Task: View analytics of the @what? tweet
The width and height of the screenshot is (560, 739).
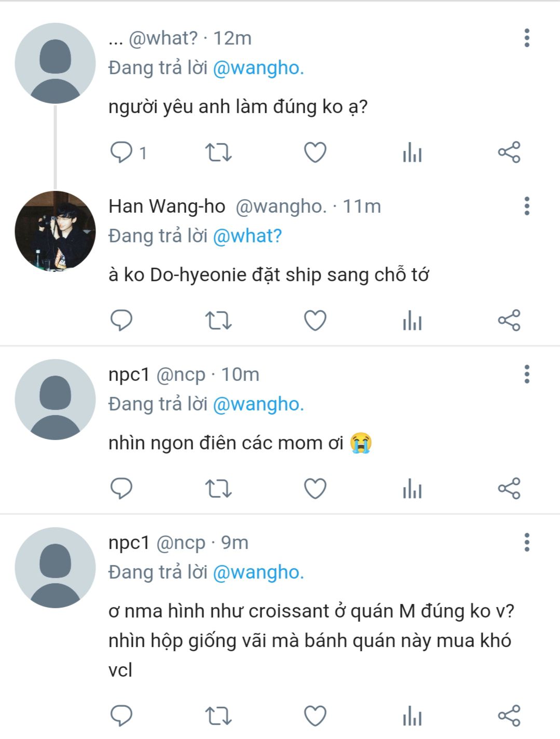Action: (x=412, y=153)
